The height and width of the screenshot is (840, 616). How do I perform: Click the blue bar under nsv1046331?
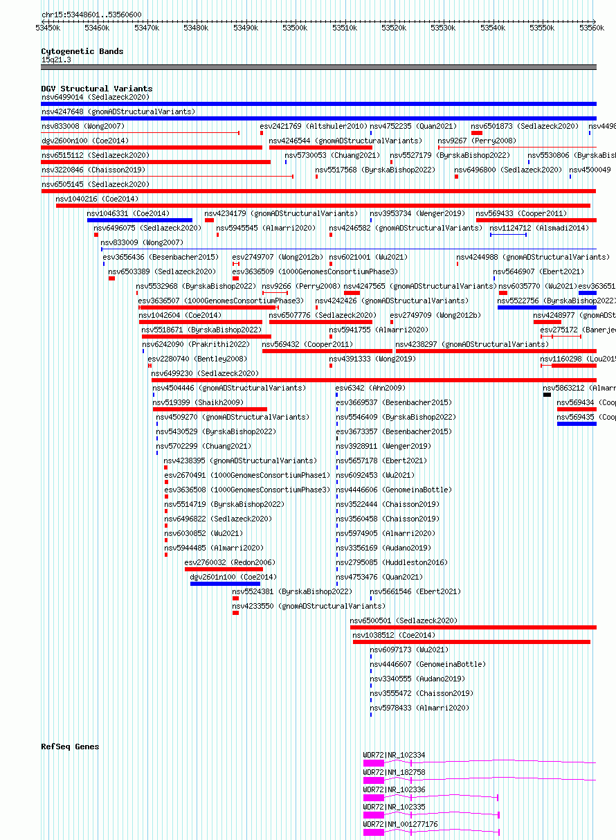(139, 220)
